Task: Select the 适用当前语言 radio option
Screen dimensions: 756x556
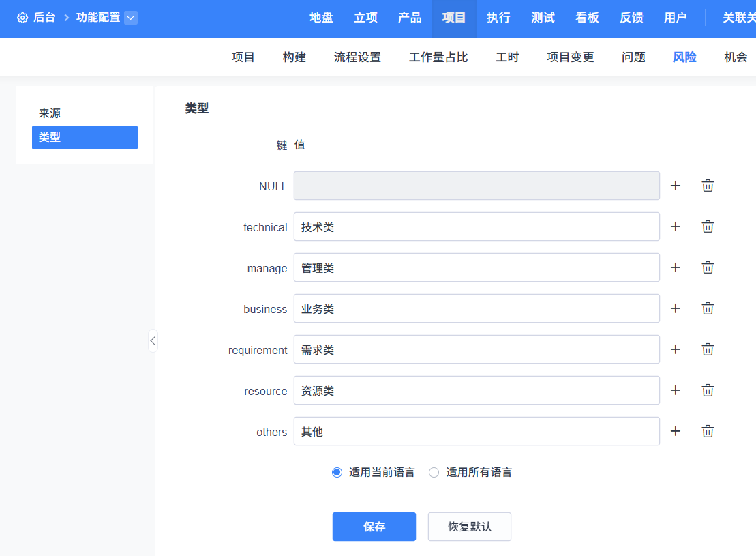Action: (x=337, y=472)
